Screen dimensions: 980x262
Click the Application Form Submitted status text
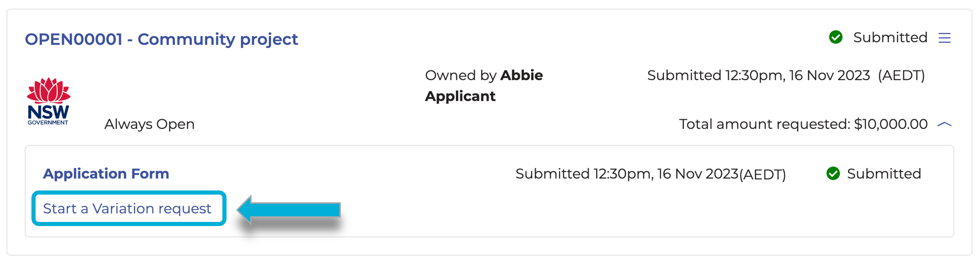tap(884, 174)
